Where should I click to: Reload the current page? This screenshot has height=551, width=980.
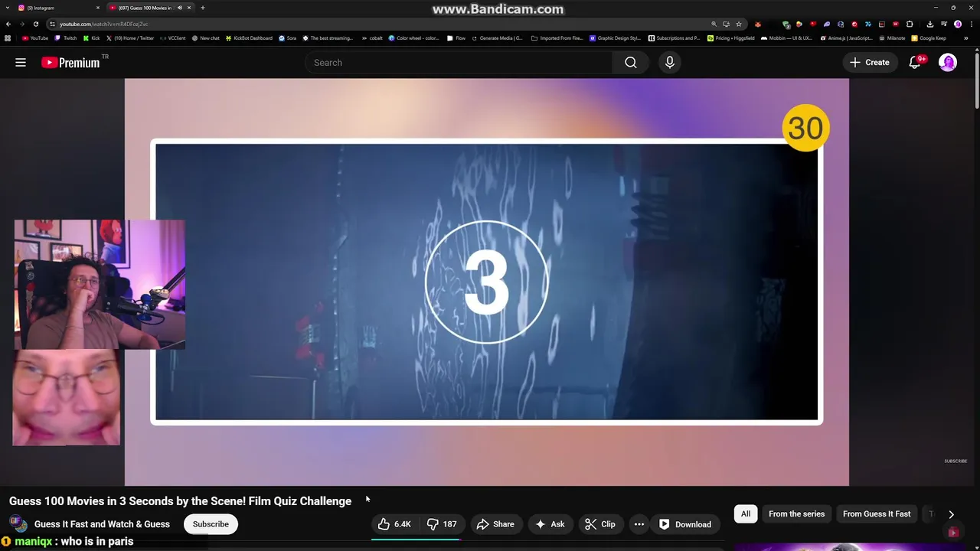[35, 24]
